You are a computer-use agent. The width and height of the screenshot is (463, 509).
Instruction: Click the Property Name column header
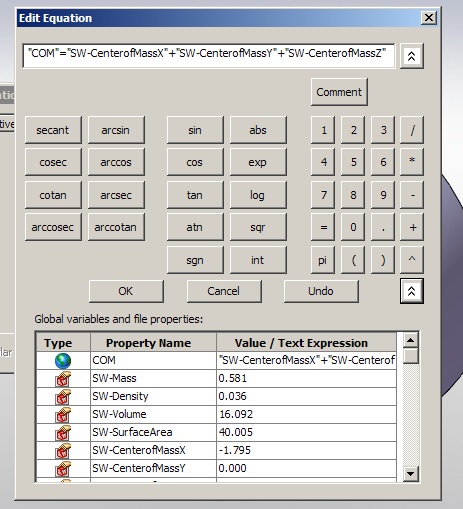pyautogui.click(x=153, y=343)
